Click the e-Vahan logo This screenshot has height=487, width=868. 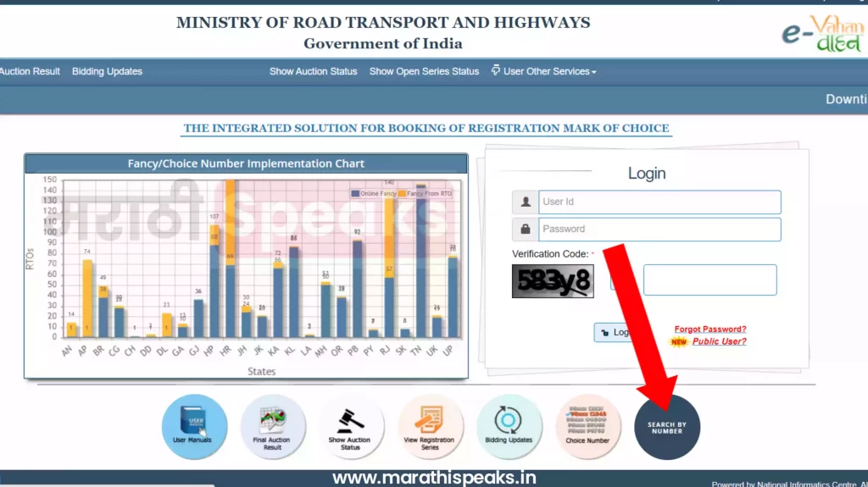tap(823, 33)
